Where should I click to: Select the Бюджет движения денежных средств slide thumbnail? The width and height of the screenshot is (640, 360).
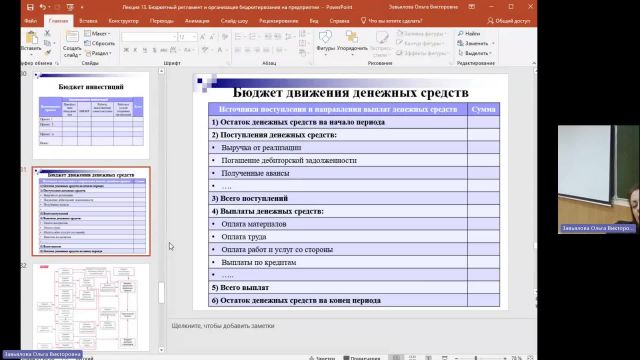(x=91, y=211)
